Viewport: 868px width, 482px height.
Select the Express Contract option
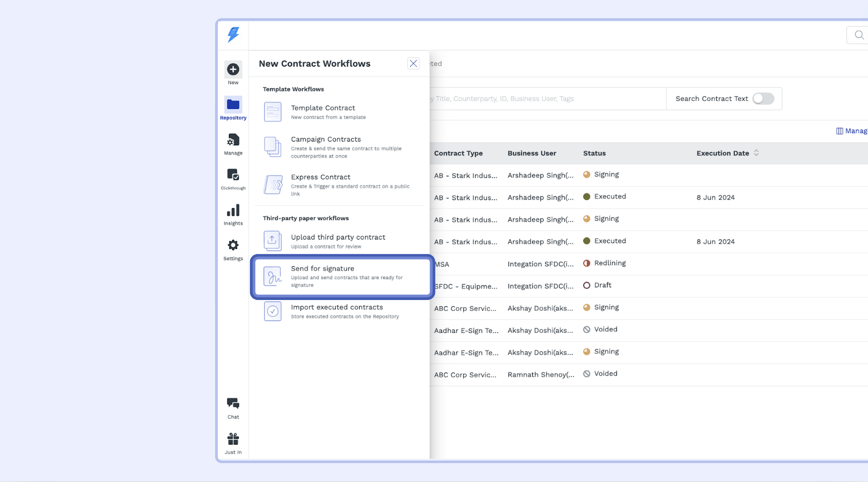point(321,184)
